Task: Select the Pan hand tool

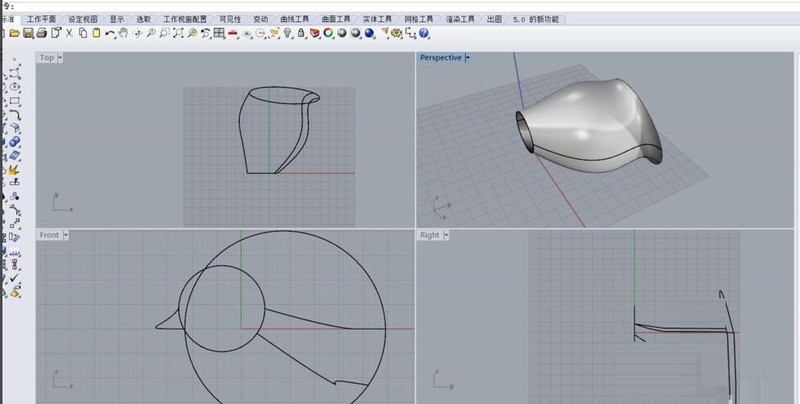Action: click(123, 33)
